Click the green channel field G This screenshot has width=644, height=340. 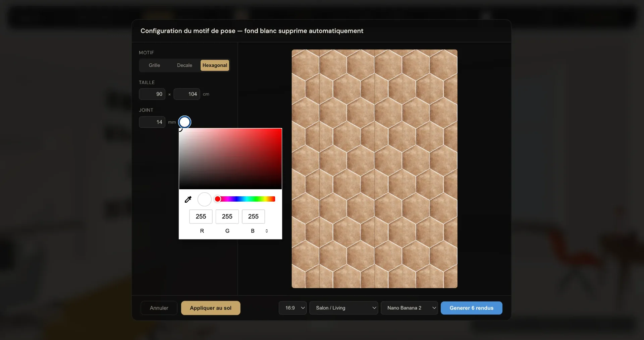click(x=227, y=216)
